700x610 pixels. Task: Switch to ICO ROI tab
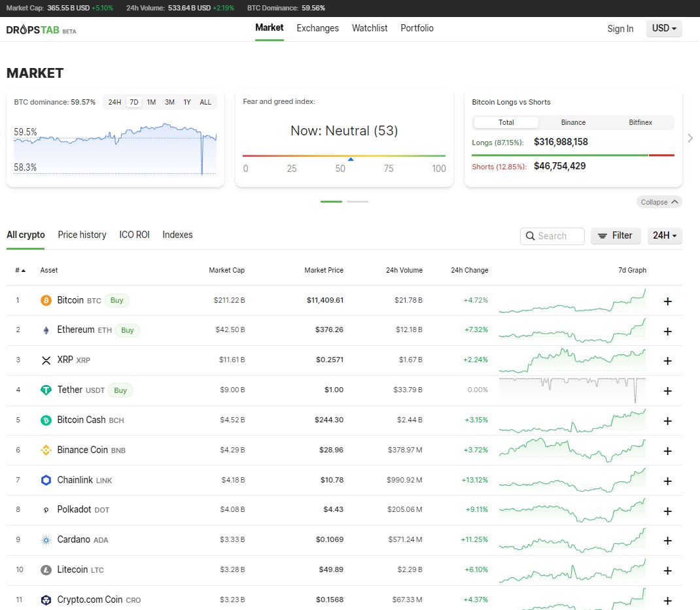[x=134, y=235]
